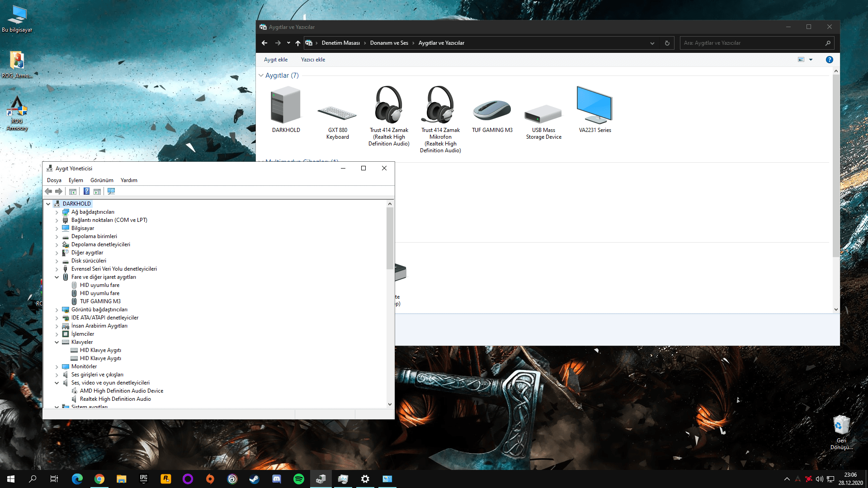Screen dimensions: 868x488
Task: Open the Eylem menu
Action: pyautogui.click(x=75, y=180)
